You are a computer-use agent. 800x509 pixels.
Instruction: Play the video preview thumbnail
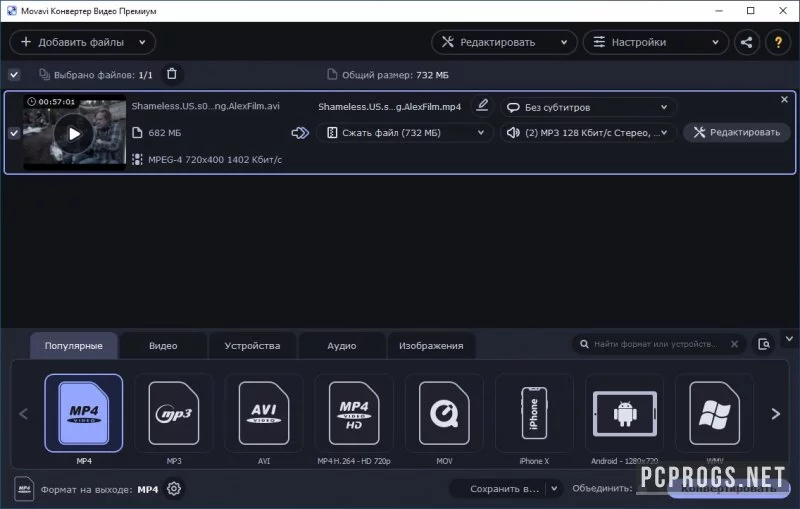74,134
